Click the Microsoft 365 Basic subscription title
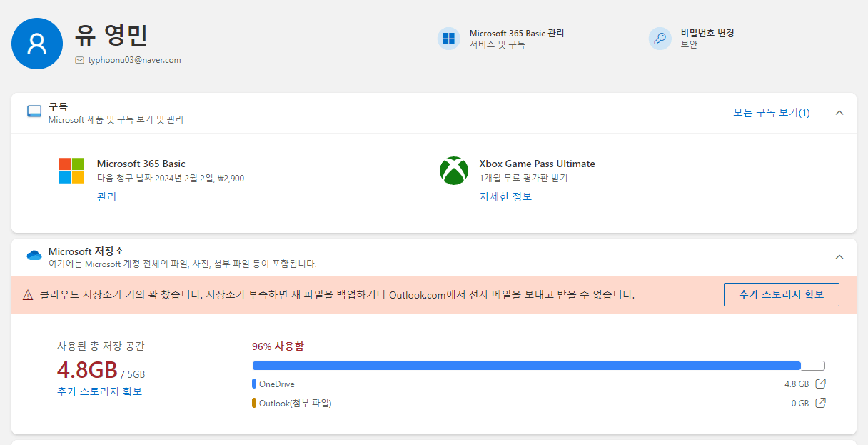The image size is (868, 445). point(141,164)
